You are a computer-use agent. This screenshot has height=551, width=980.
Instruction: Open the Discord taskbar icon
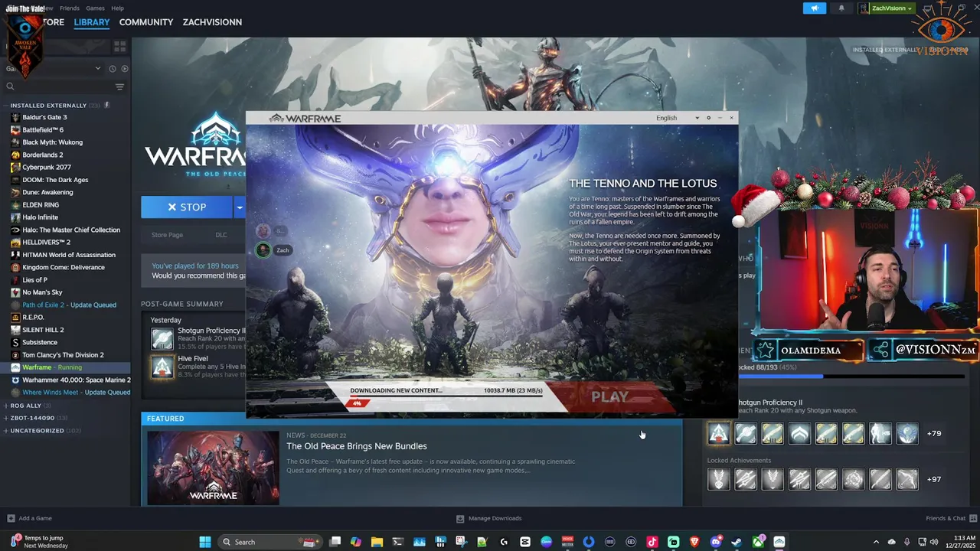(716, 542)
